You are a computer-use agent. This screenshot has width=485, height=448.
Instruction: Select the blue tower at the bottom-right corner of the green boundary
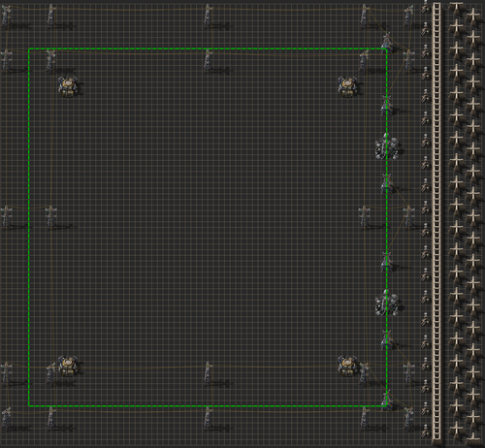coord(387,400)
